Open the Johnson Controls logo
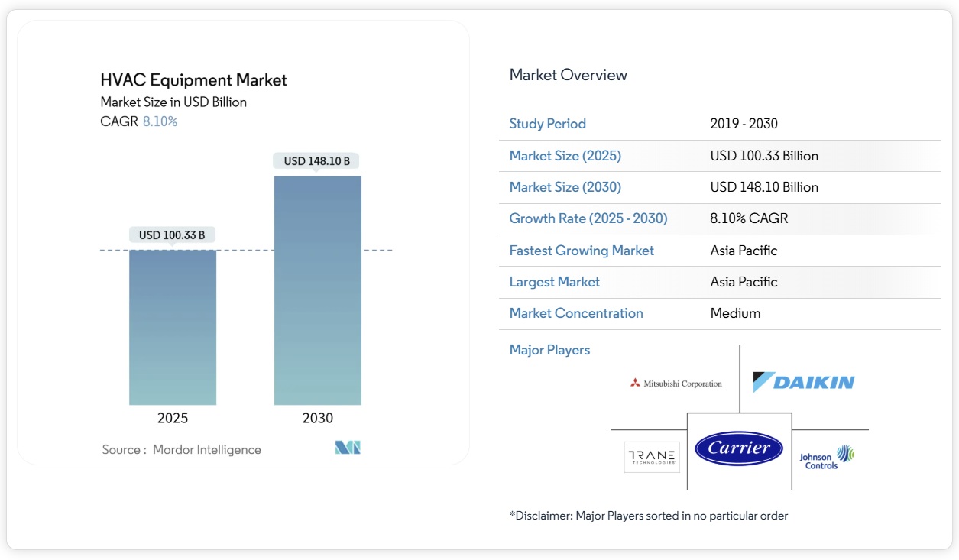Viewport: 959px width, 560px height. (827, 457)
